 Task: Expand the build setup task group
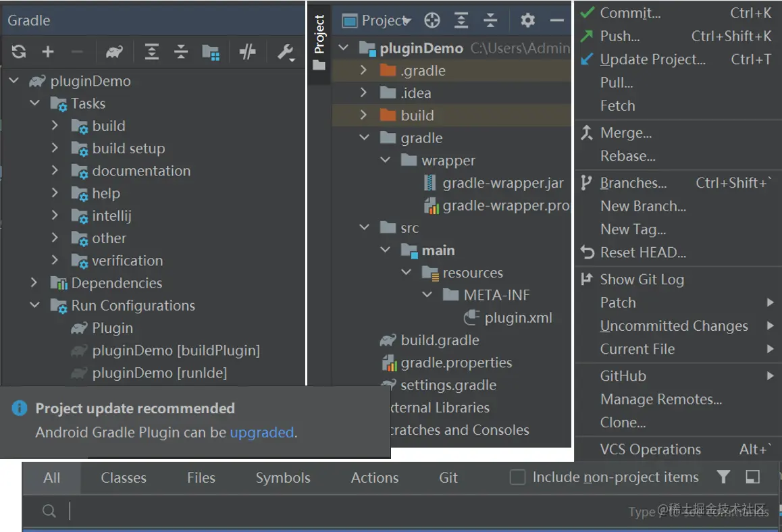pyautogui.click(x=55, y=148)
